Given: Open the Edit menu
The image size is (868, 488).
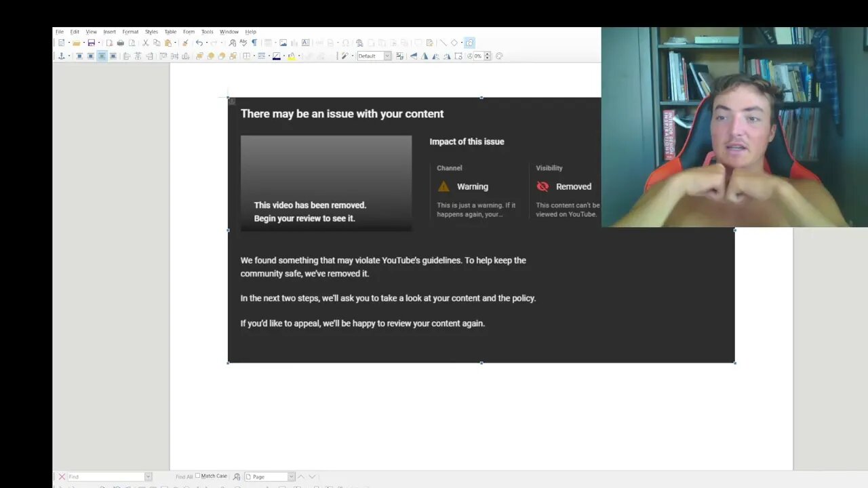Looking at the screenshot, I should point(75,32).
